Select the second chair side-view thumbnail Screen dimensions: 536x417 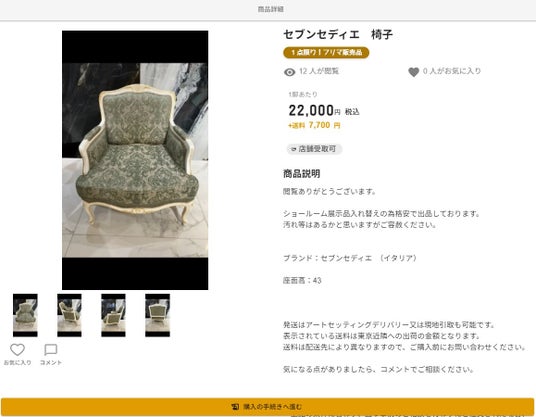pyautogui.click(x=69, y=315)
